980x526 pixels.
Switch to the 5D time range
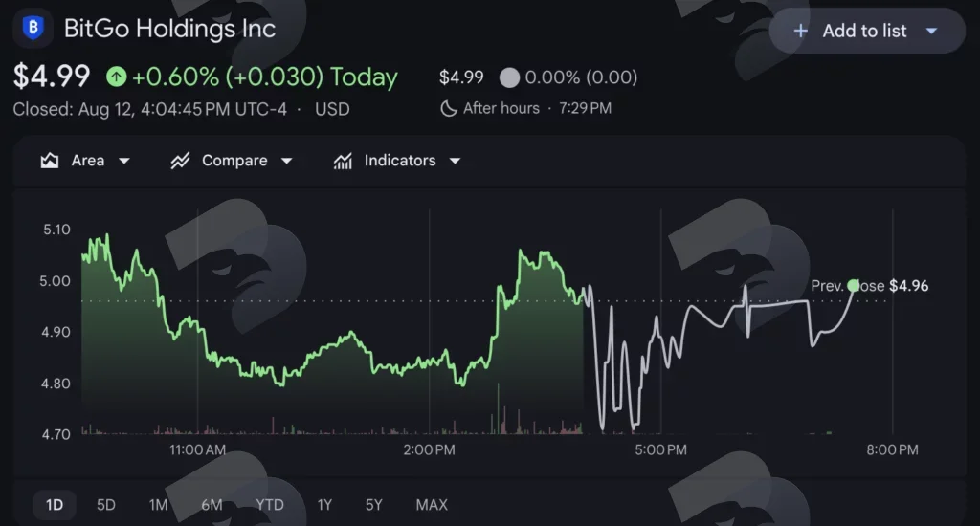tap(106, 505)
